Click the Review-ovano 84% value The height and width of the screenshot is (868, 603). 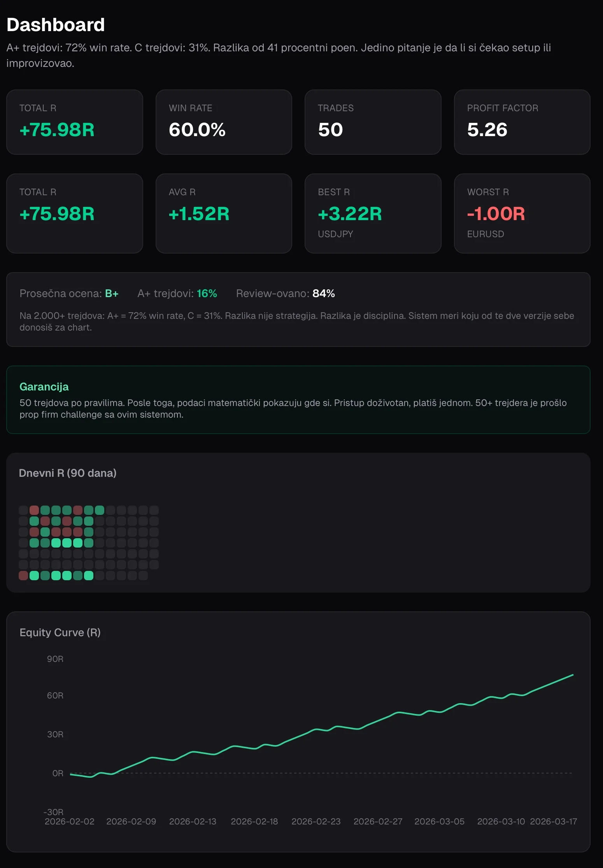click(x=324, y=294)
